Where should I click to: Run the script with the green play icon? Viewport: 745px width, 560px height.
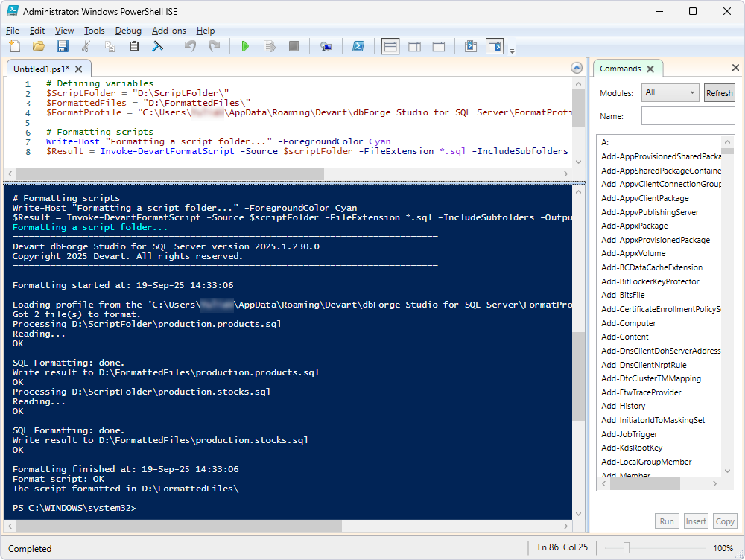tap(245, 46)
